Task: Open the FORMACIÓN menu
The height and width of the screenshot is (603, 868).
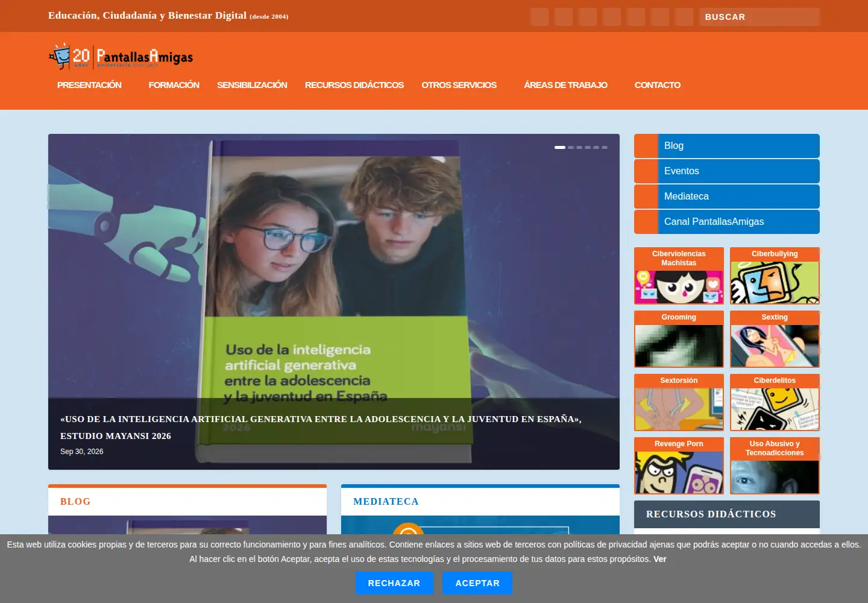Action: tap(174, 85)
